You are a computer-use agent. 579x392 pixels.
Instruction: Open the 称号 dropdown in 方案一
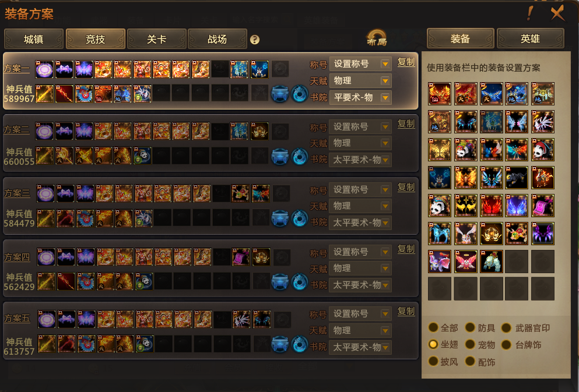click(360, 64)
